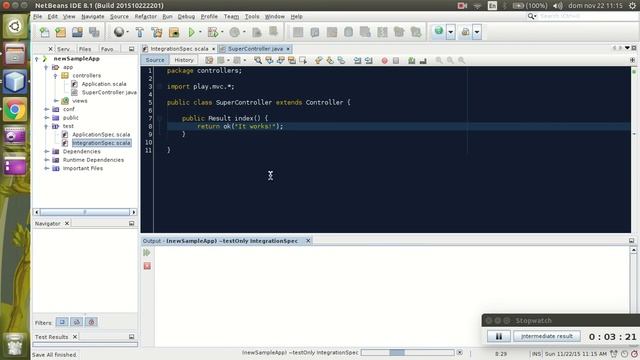
Task: Click the green globe browser icon
Action: pyautogui.click(x=439, y=31)
